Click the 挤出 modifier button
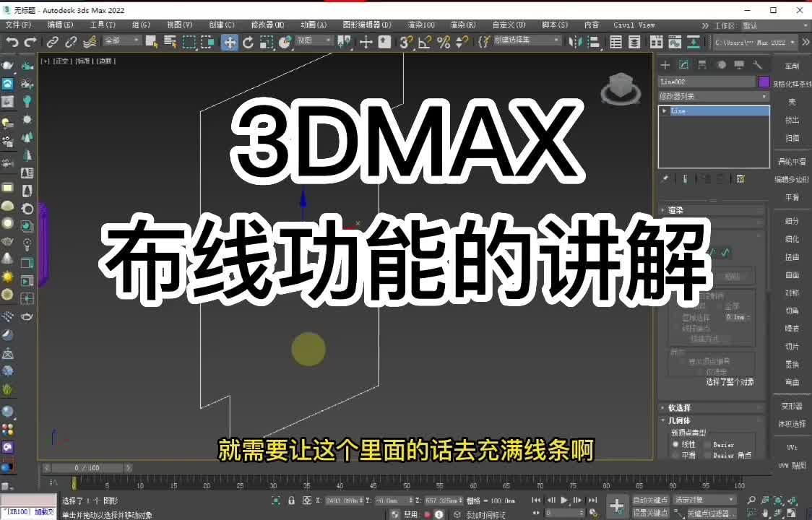 tap(792, 120)
